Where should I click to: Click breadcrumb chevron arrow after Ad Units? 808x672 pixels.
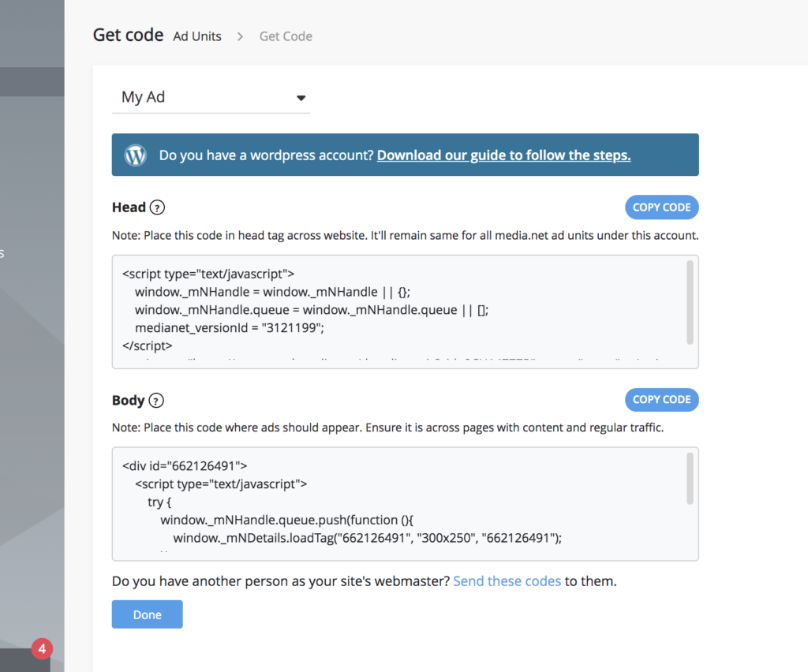pos(240,36)
